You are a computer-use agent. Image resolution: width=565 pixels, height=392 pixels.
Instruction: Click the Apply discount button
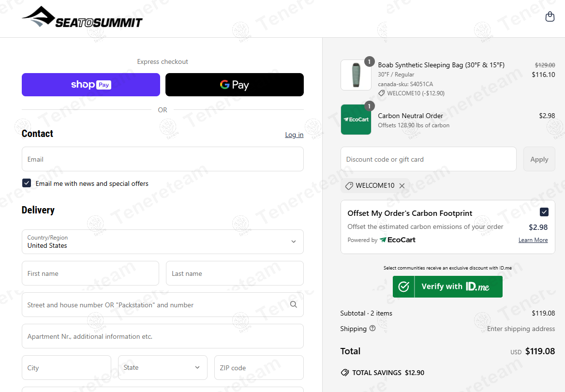tap(539, 159)
